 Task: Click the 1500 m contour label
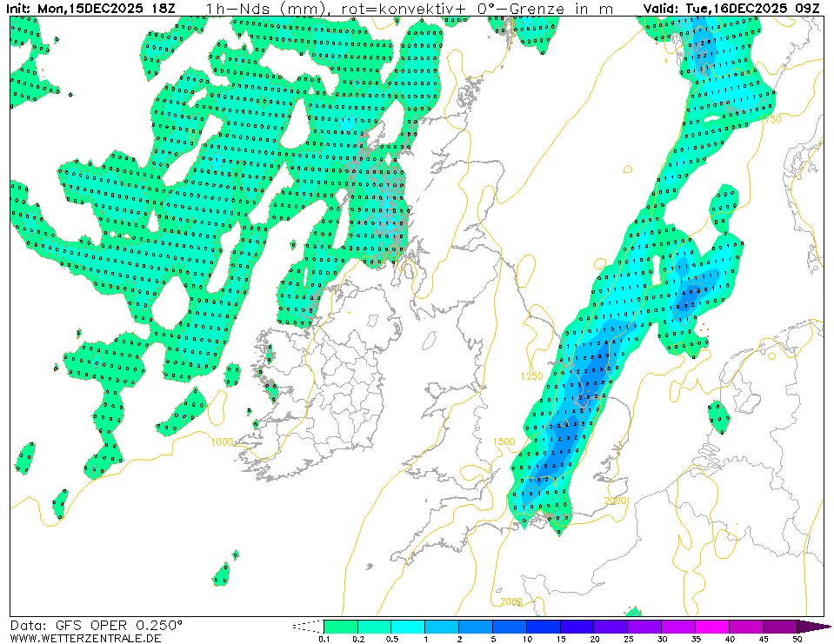504,442
